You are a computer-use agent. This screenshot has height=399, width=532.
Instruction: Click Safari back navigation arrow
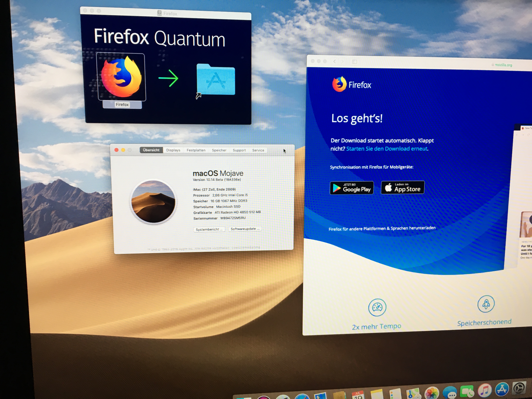[334, 62]
